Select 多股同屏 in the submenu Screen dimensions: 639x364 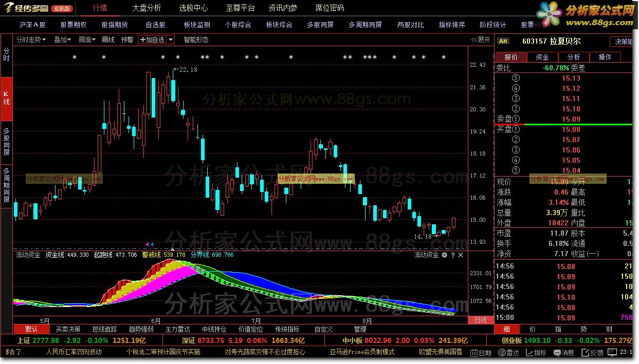point(320,25)
